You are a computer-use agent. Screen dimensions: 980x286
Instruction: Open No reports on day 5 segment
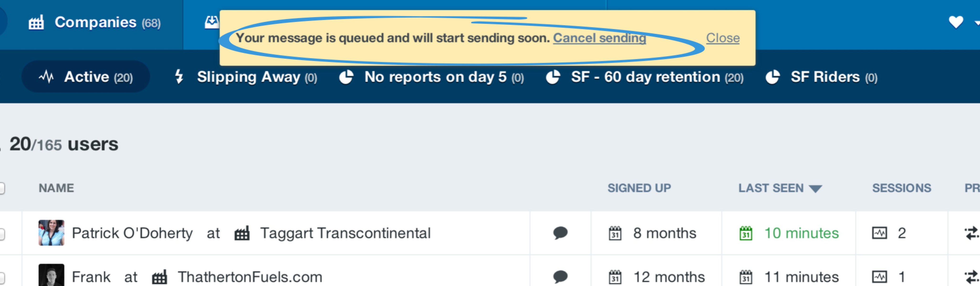coord(431,77)
